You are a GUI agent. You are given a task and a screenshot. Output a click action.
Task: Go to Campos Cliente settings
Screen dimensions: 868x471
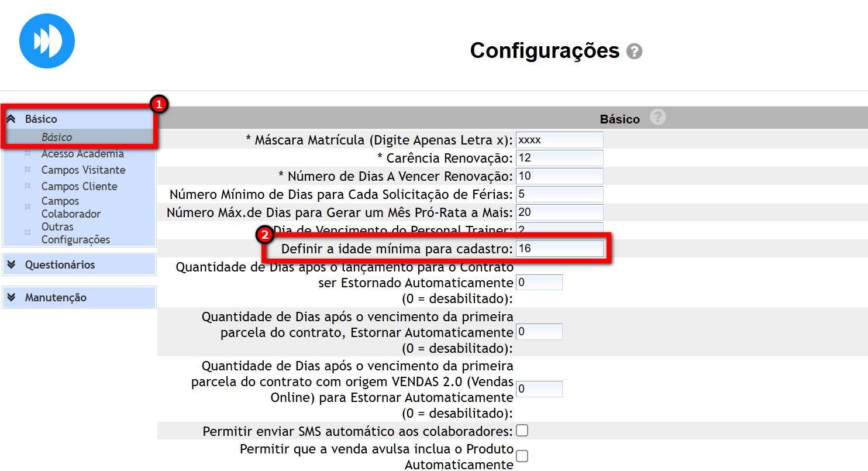tap(79, 186)
